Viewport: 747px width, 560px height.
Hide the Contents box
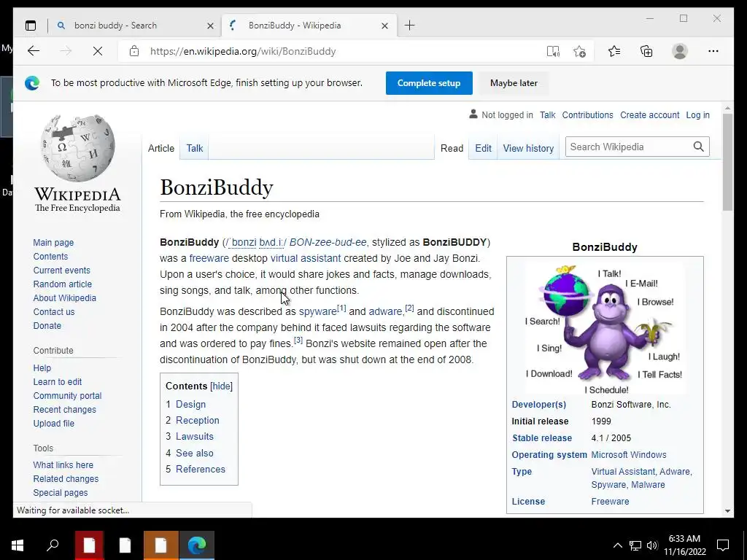[222, 386]
